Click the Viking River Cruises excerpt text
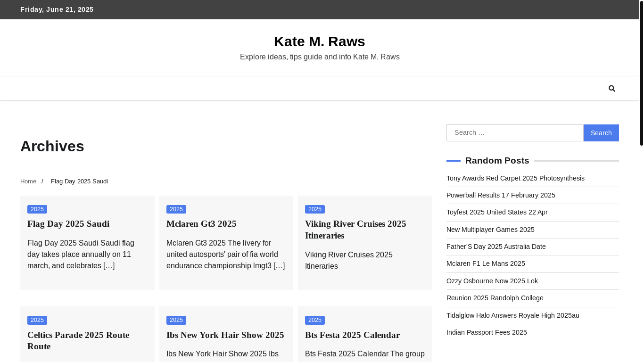The height and width of the screenshot is (362, 644). 349,261
